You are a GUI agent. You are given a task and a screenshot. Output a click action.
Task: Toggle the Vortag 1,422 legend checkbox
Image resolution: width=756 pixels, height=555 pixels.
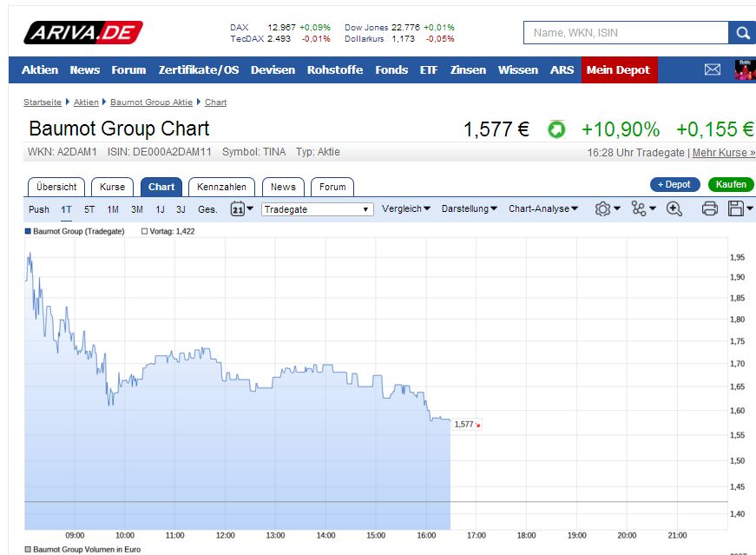[145, 231]
